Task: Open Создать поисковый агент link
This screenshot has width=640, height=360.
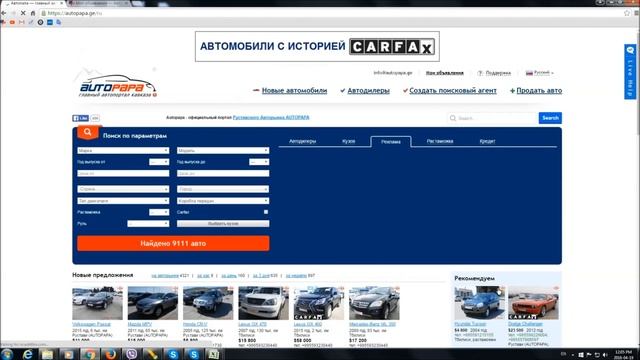Action: click(x=453, y=91)
